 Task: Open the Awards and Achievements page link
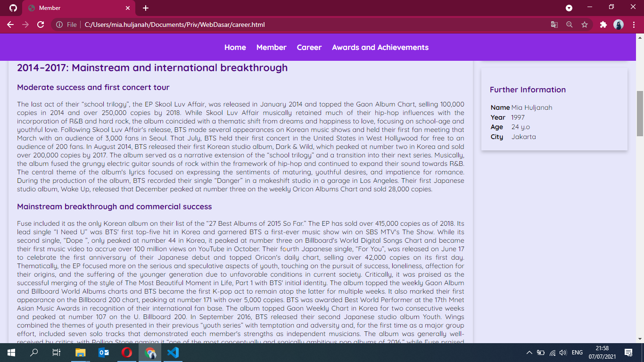coord(380,47)
